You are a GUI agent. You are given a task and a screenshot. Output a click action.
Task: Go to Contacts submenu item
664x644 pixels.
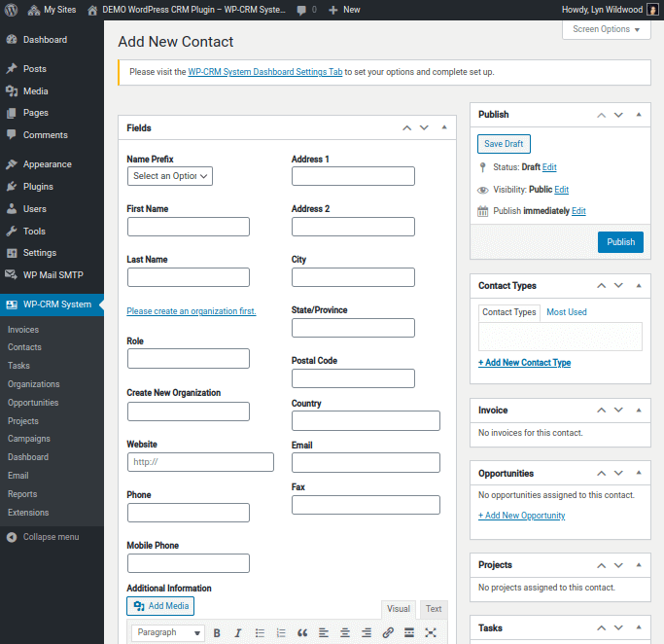coord(24,347)
